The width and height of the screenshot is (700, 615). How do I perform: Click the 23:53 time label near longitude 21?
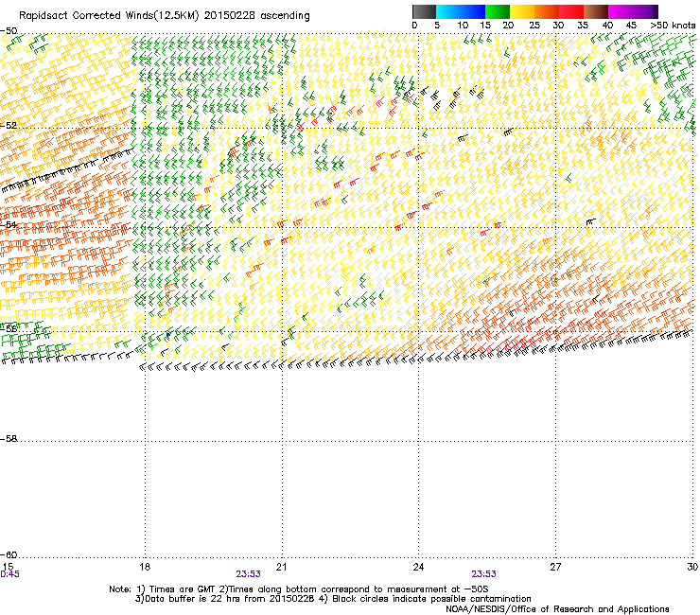248,574
